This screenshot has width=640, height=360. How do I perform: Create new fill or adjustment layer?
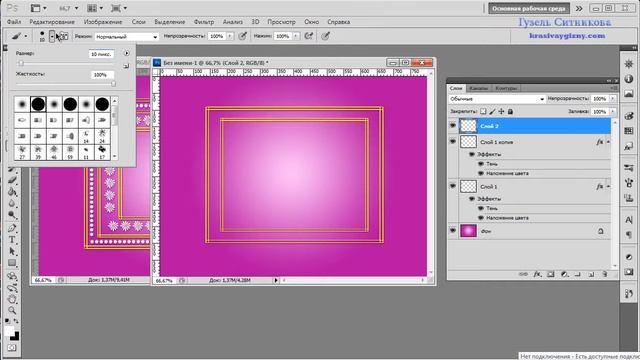click(x=564, y=274)
